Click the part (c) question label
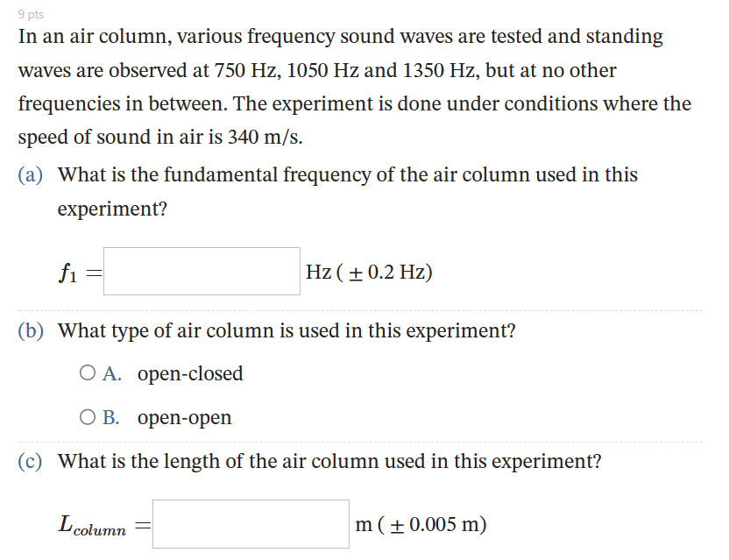 pyautogui.click(x=29, y=461)
